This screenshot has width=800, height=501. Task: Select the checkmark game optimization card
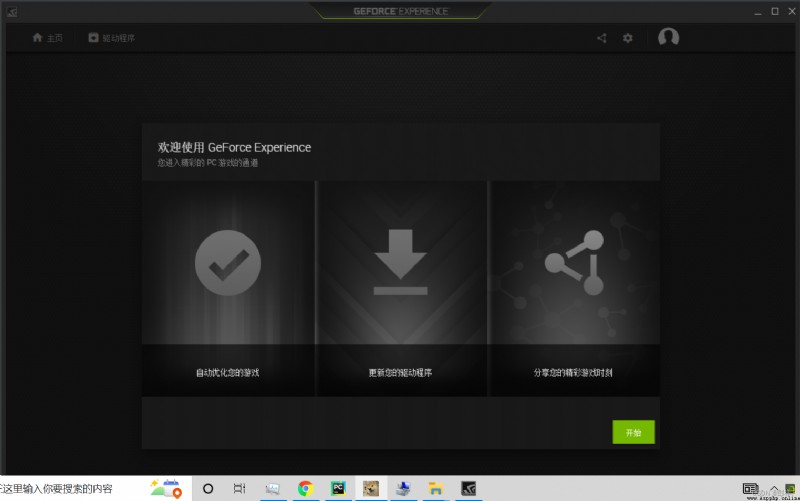pos(228,288)
